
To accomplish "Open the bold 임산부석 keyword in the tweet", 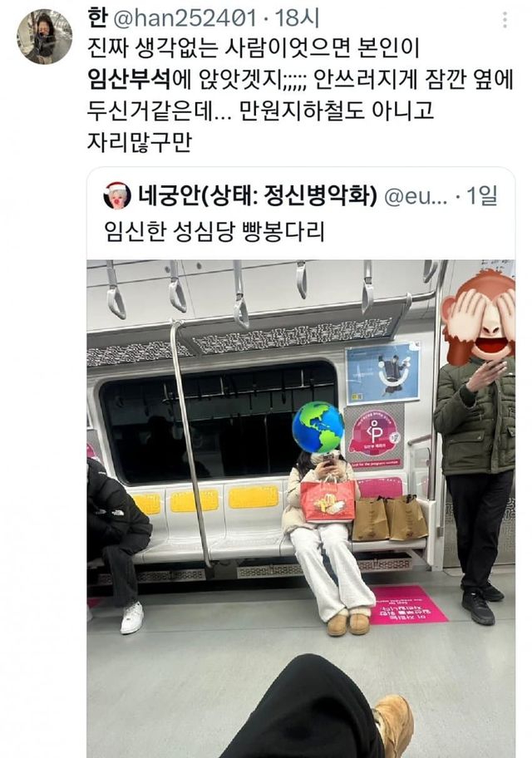I will [x=130, y=80].
